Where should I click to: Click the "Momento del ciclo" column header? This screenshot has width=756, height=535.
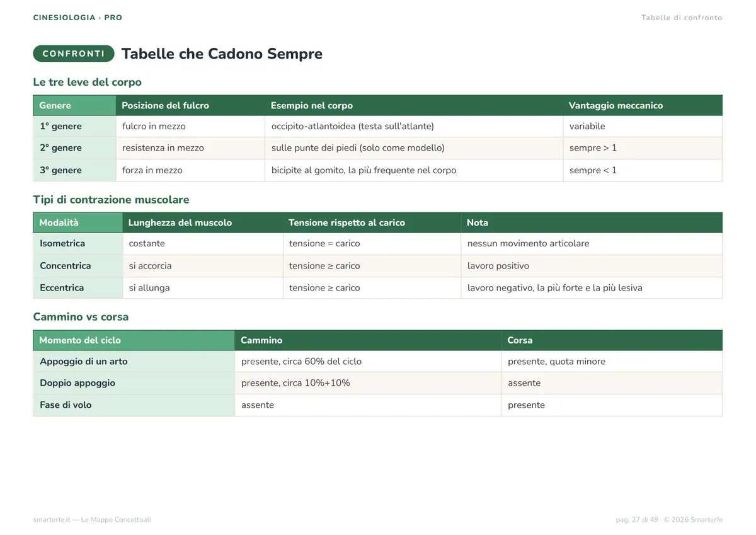[x=134, y=340]
